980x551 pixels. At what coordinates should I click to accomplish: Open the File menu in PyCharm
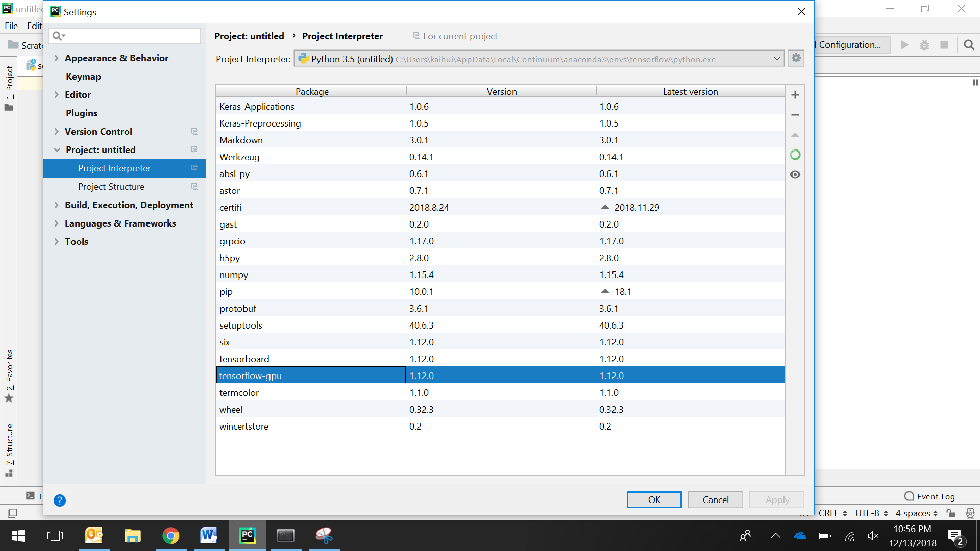tap(11, 26)
